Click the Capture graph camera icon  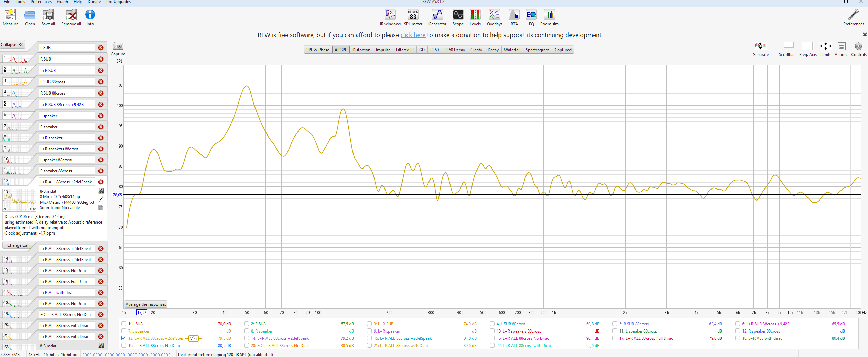(x=118, y=46)
